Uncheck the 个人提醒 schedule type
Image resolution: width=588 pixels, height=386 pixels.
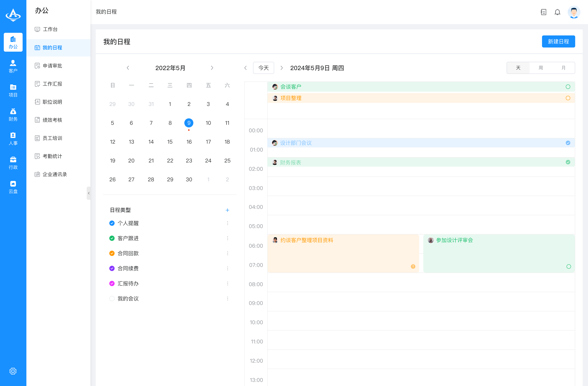tap(112, 223)
